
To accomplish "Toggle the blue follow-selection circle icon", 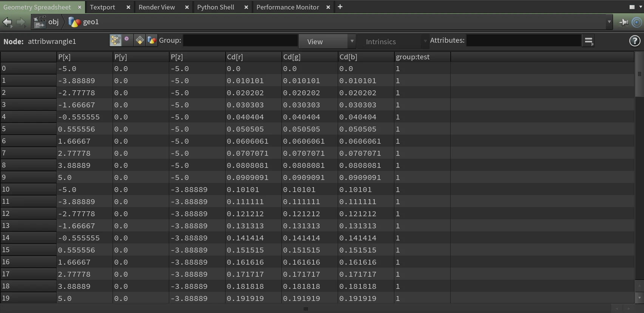I will 637,22.
